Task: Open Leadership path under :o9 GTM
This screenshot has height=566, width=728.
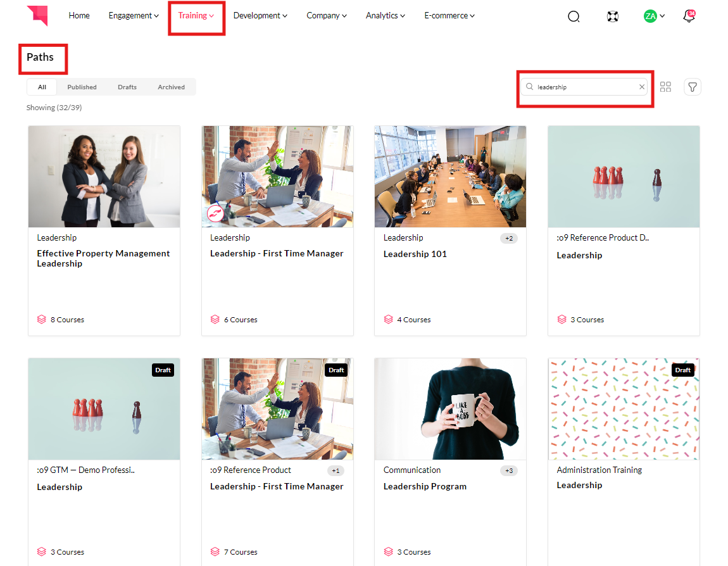Action: click(x=60, y=487)
